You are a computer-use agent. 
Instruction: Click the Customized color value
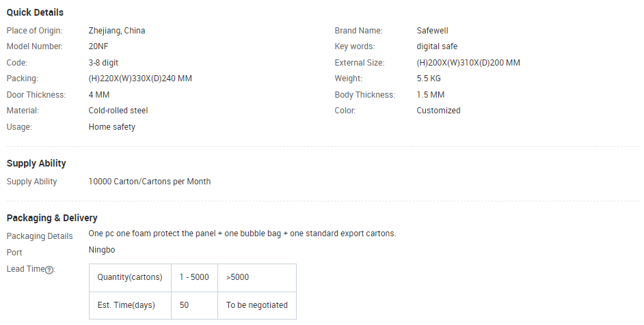click(438, 111)
